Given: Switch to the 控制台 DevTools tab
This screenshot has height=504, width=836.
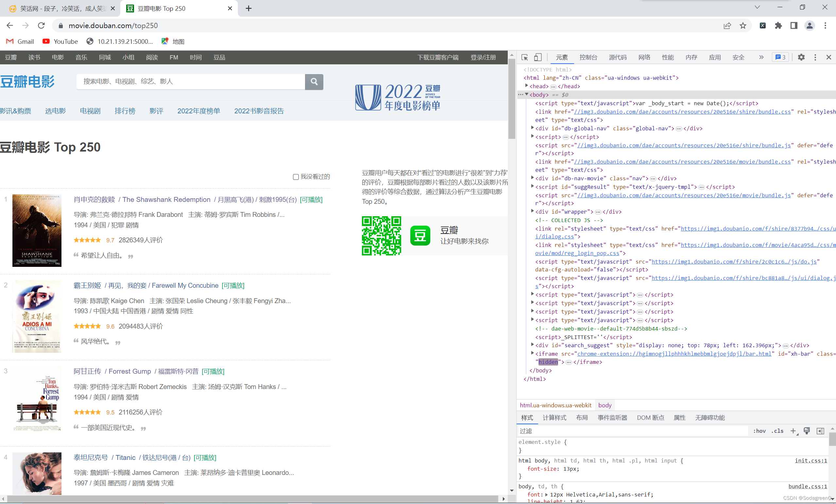Looking at the screenshot, I should click(588, 57).
